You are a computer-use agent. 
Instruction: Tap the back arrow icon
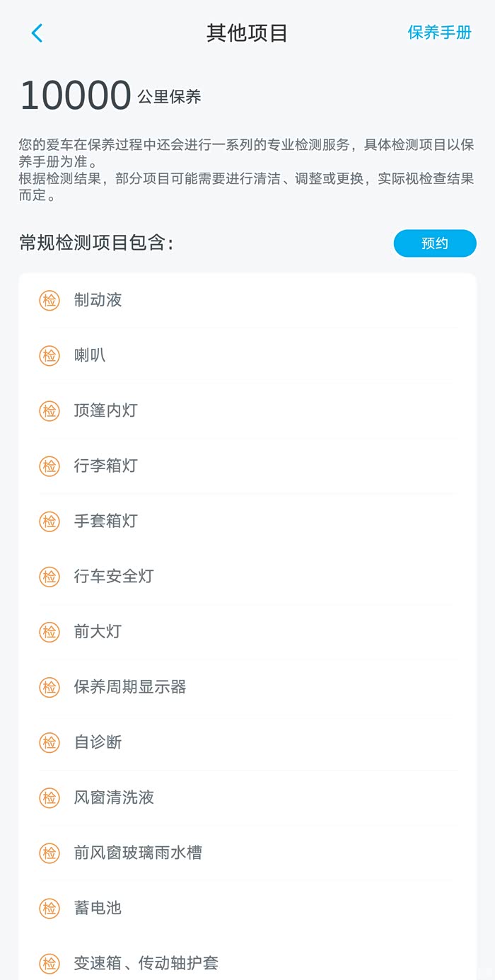pos(37,33)
